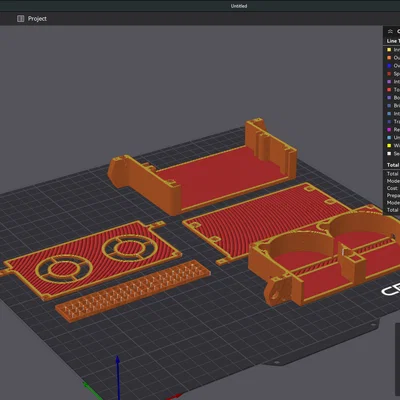This screenshot has height=400, width=400.
Task: Select the dark red Sparse infill swatch
Action: pyautogui.click(x=389, y=74)
